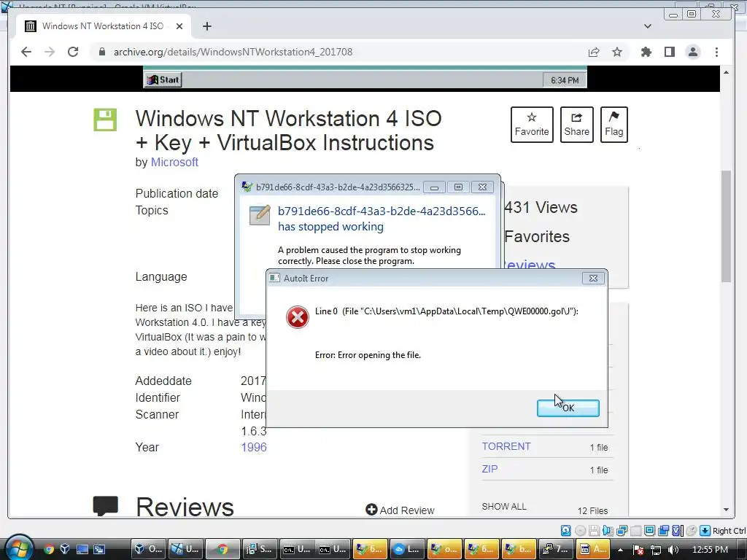Click the share page icon in omnibox
Screen dimensions: 747x560
[x=594, y=52]
